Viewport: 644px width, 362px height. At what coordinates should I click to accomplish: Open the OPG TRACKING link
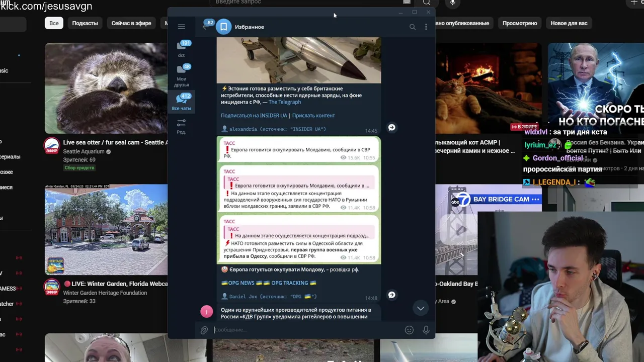tap(290, 283)
